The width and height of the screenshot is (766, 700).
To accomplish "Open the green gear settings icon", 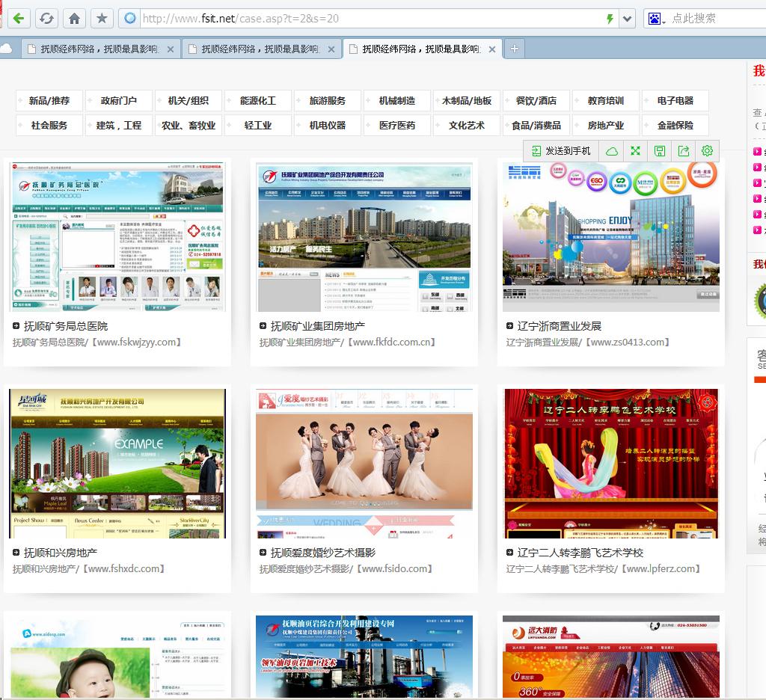I will (x=707, y=151).
